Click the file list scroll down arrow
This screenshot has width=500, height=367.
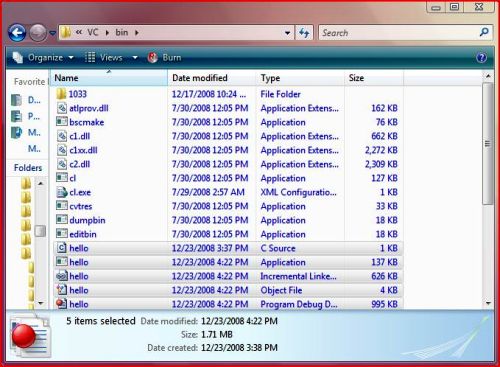488,303
